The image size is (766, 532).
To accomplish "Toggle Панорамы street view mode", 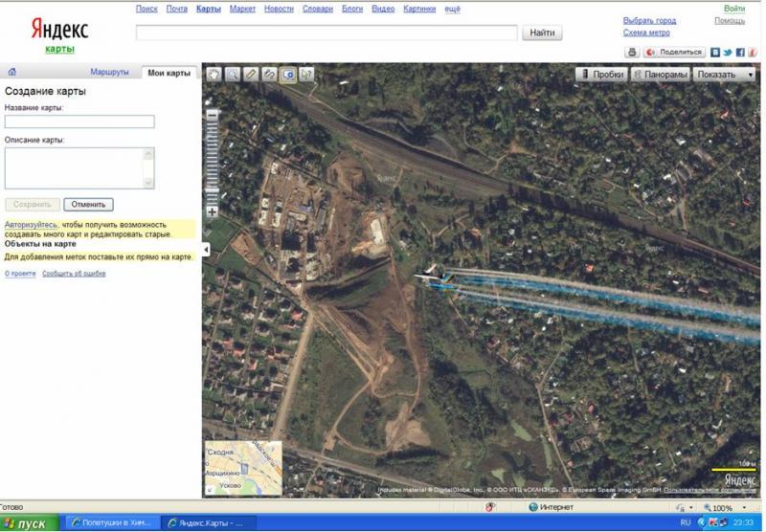I will (660, 74).
